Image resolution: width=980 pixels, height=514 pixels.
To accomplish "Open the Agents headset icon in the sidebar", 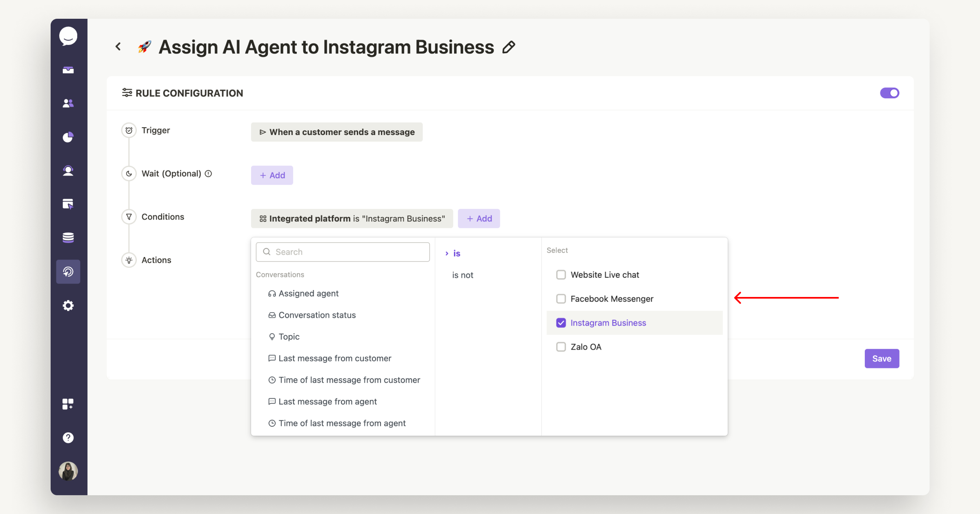I will click(x=68, y=171).
